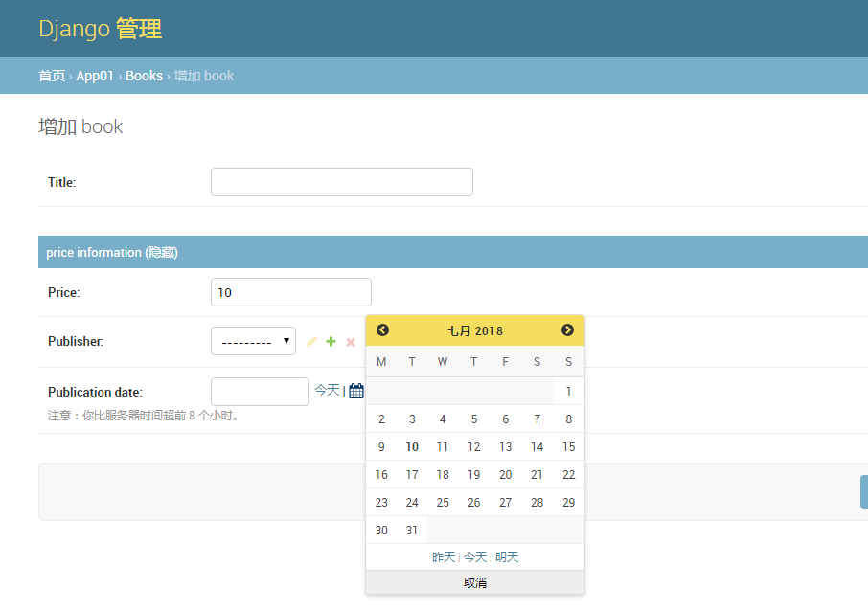Go to previous month in calendar

click(x=382, y=330)
